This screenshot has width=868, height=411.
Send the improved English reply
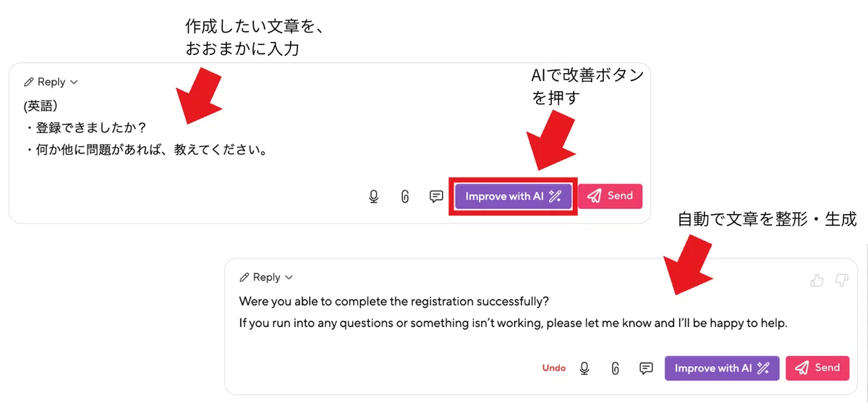pyautogui.click(x=817, y=368)
